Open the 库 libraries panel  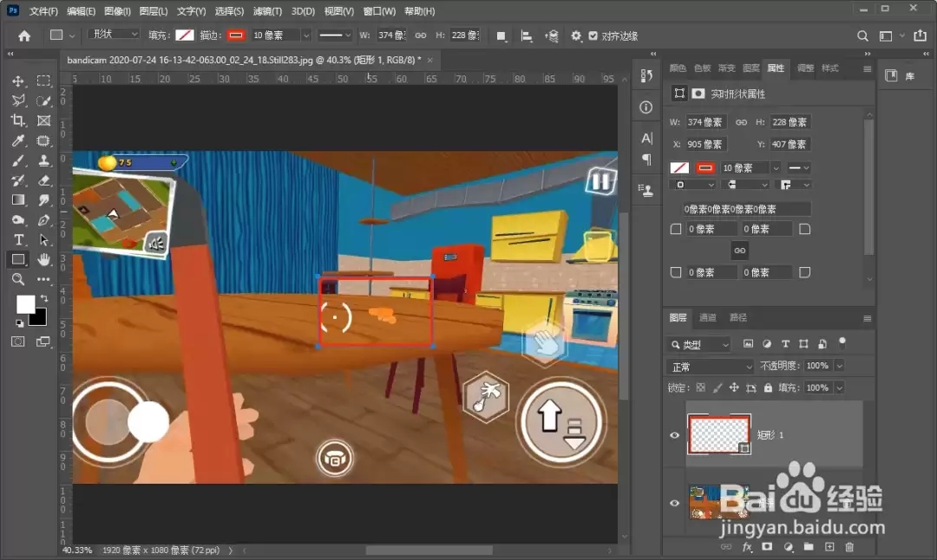[x=900, y=75]
